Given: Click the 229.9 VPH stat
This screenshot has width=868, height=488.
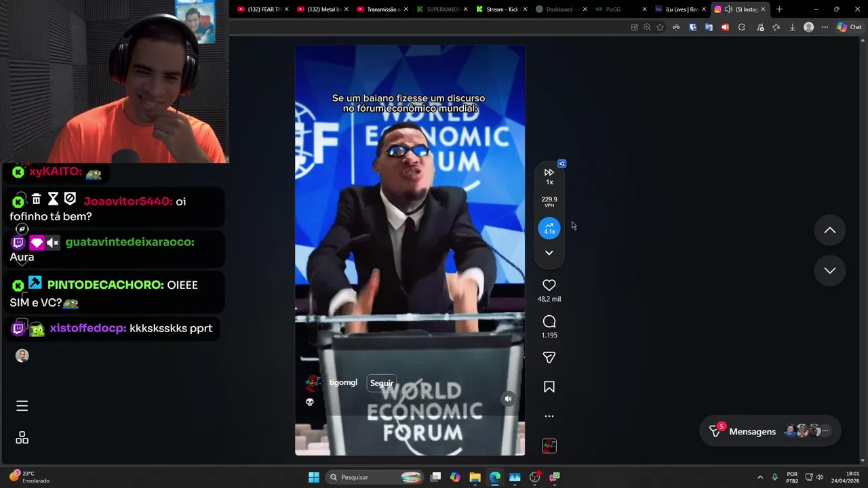Looking at the screenshot, I should coord(549,202).
